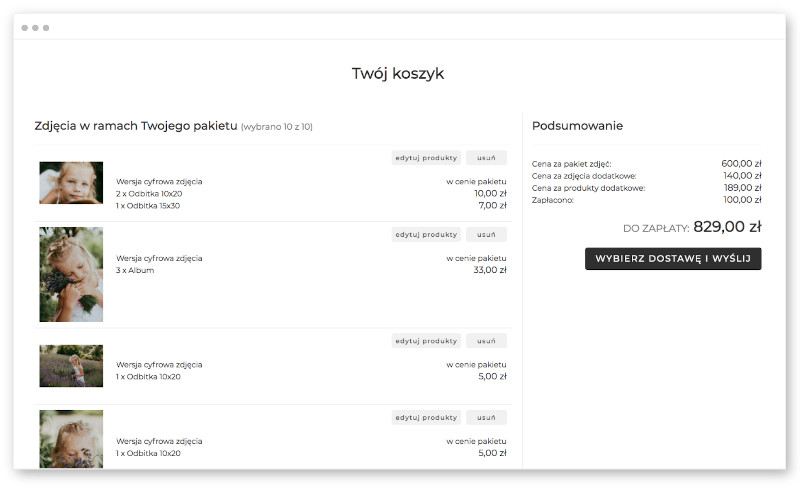Viewport: 800px width, 492px height.
Task: Click the "1 x Odbitka 15x30" product line
Action: click(148, 206)
